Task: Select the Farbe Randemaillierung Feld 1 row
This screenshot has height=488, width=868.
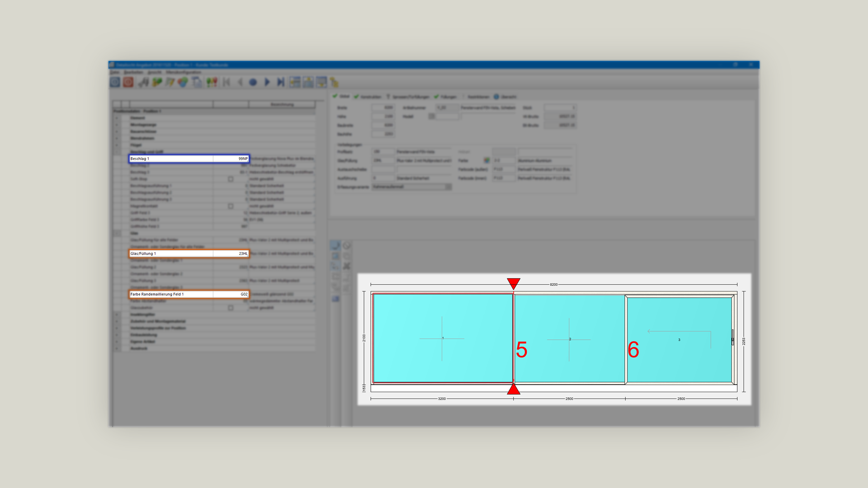Action: (x=189, y=294)
